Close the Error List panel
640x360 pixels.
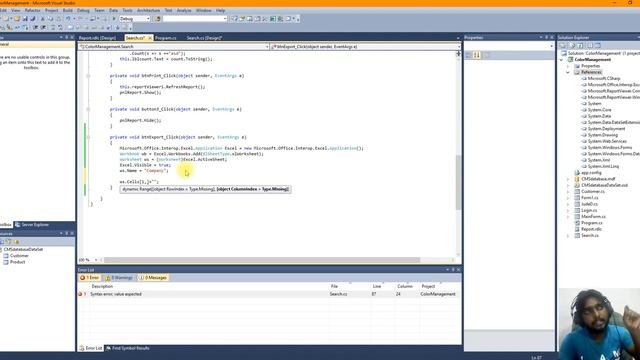click(x=458, y=270)
